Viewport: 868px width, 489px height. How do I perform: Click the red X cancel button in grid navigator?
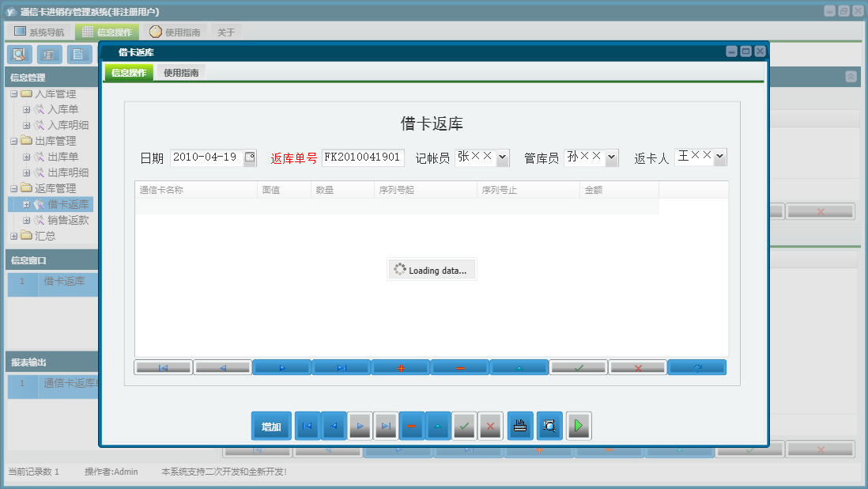(638, 368)
